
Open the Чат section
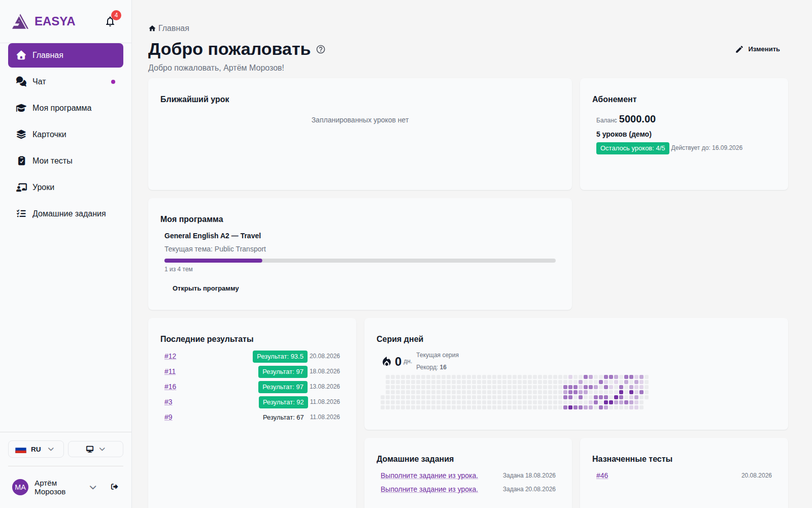coord(65,82)
